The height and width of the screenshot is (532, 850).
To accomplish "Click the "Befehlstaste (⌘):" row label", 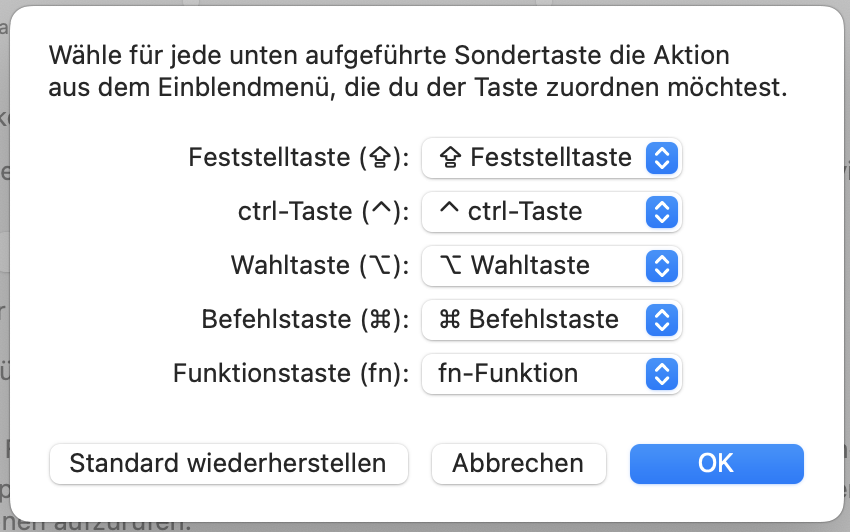I will (x=306, y=319).
